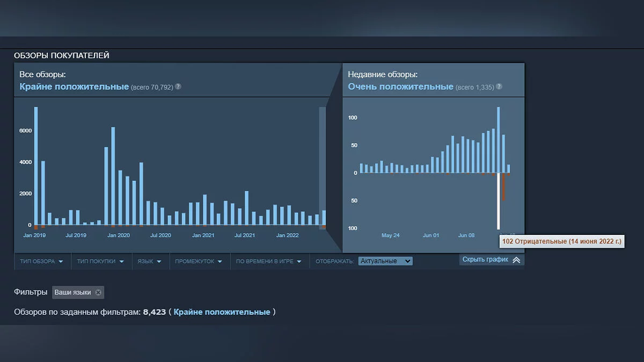Click the orange negative bar in recent chart

[x=504, y=187]
